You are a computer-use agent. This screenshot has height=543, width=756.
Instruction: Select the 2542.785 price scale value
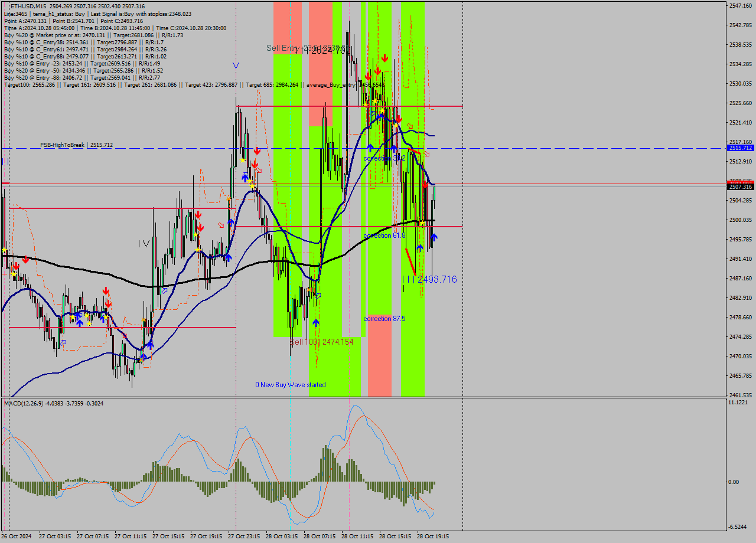point(741,25)
